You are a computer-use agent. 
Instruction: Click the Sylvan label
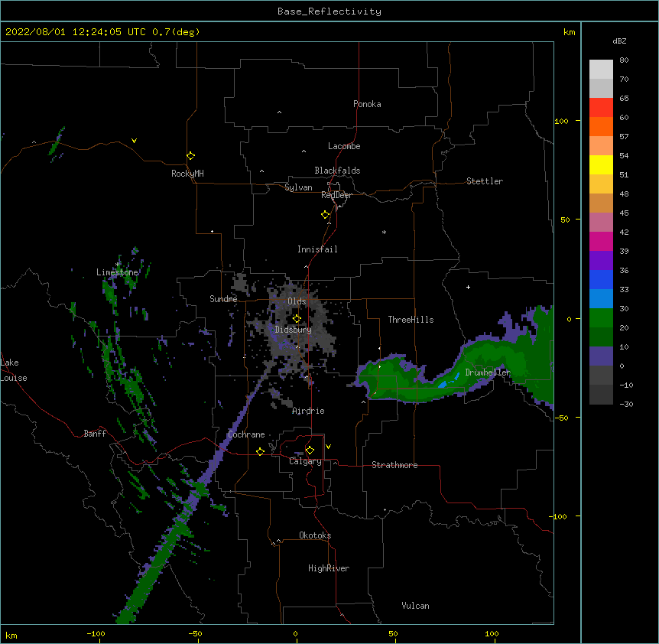point(298,187)
